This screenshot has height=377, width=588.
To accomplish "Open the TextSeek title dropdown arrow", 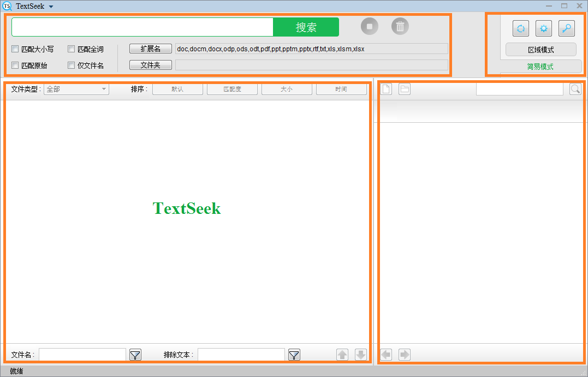I will tap(51, 7).
